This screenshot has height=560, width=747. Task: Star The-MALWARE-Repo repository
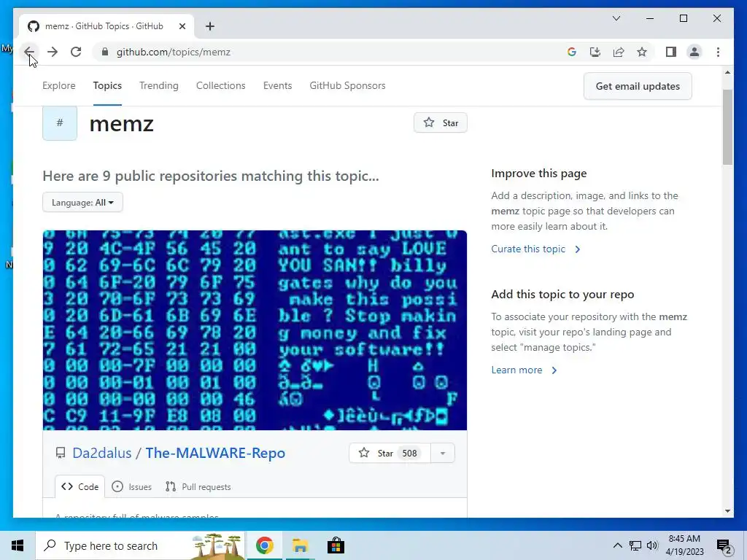click(x=390, y=453)
